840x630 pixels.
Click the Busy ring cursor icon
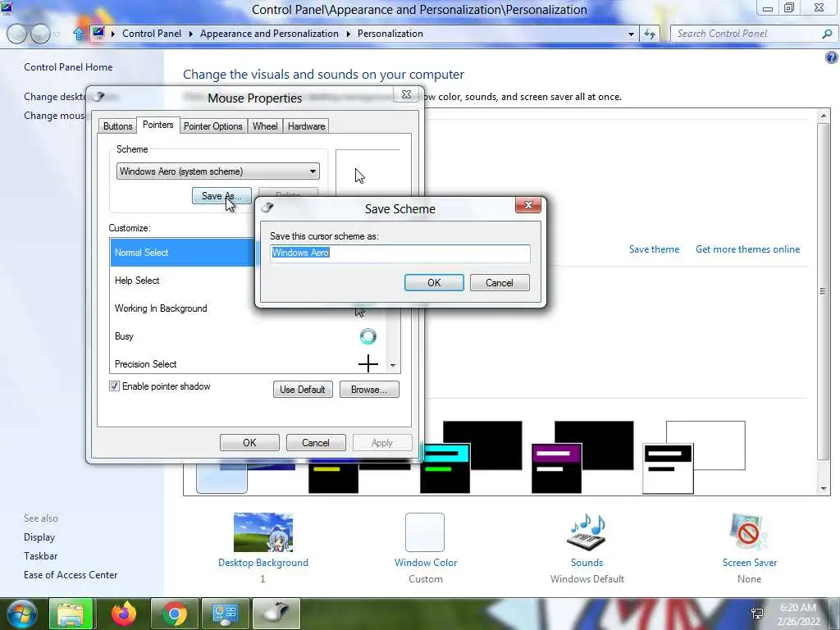(x=368, y=336)
